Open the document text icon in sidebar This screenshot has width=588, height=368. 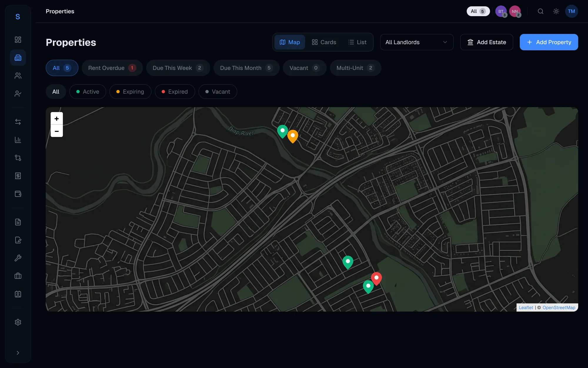tap(18, 222)
